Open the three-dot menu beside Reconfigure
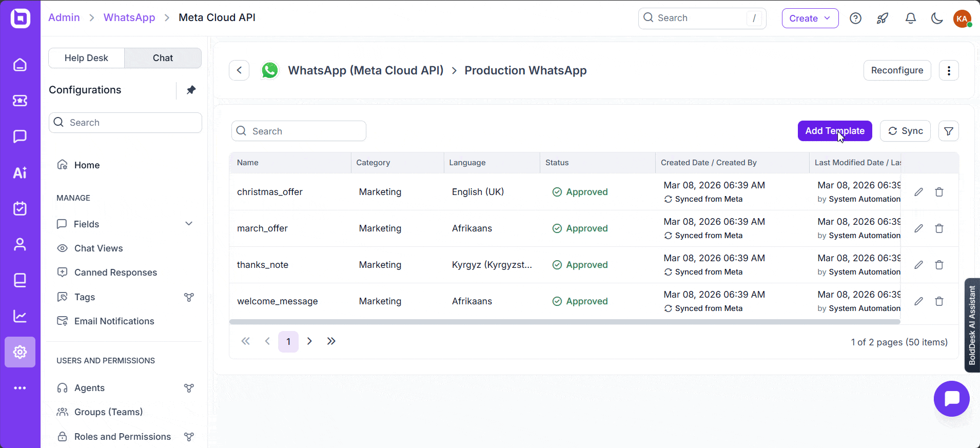Image resolution: width=980 pixels, height=448 pixels. coord(949,70)
